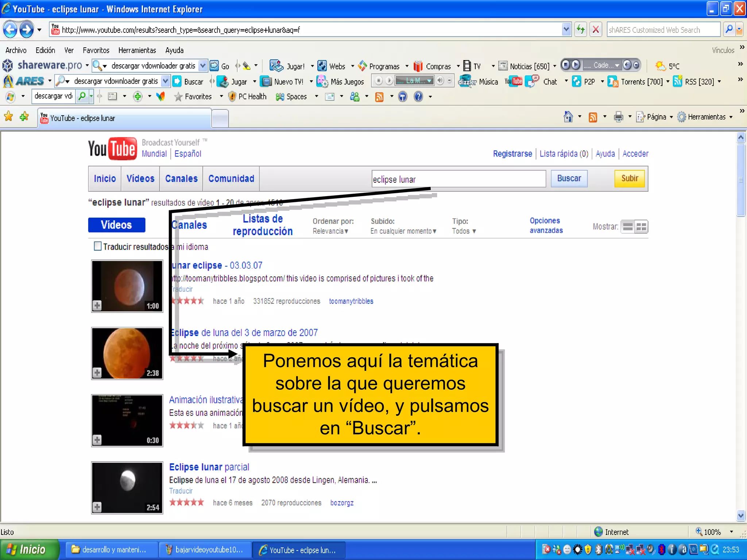Click the YouTube icon in ARES toolbar
This screenshot has width=747, height=560.
pos(514,81)
